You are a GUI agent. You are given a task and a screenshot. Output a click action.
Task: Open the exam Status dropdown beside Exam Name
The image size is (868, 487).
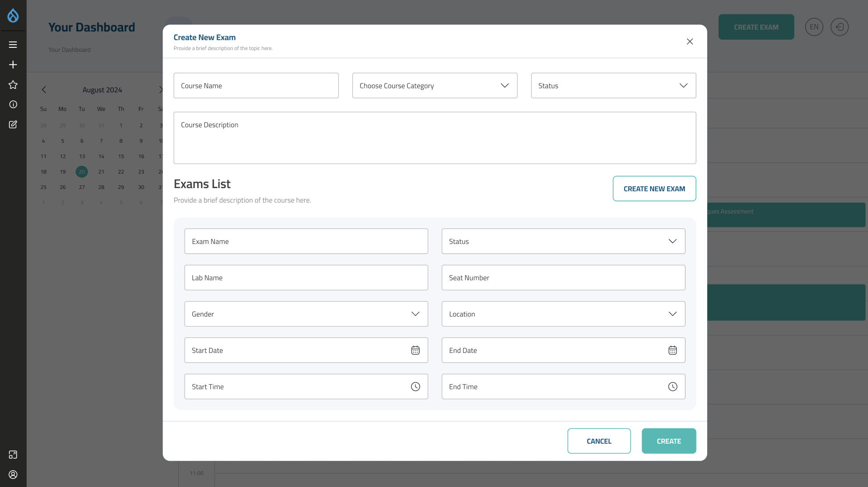(563, 241)
